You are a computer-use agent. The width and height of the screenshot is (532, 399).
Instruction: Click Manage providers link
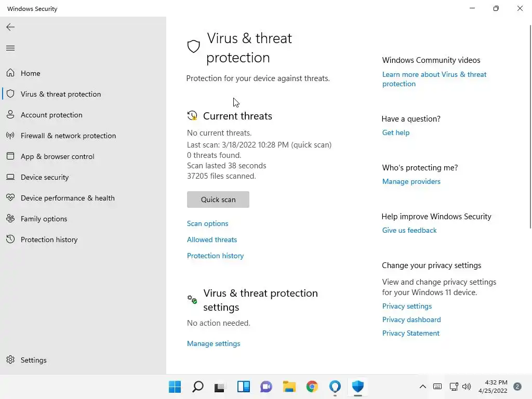[x=411, y=181]
